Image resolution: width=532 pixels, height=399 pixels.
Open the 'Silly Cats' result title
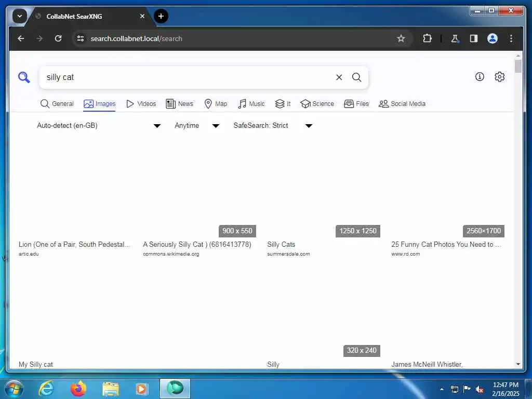click(x=281, y=244)
